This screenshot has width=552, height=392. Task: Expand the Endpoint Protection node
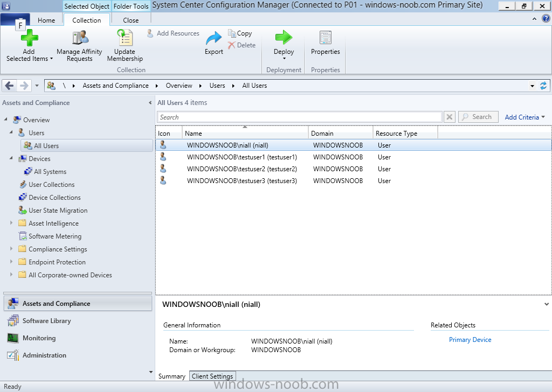(x=11, y=262)
